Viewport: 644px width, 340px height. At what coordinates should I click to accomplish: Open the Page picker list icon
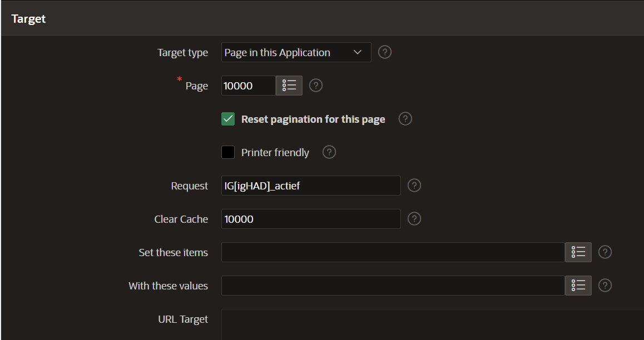(289, 85)
